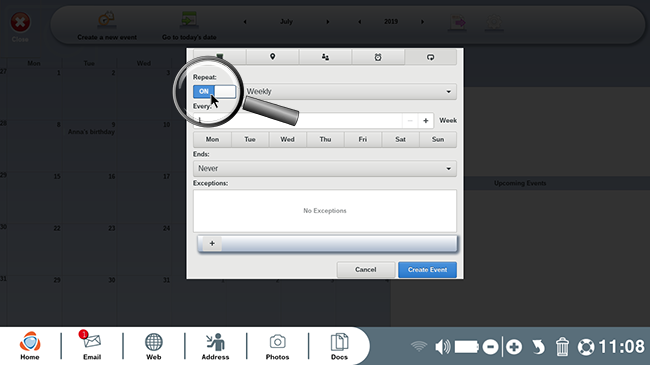Open the Photos camera icon
The height and width of the screenshot is (365, 650).
coord(277,346)
